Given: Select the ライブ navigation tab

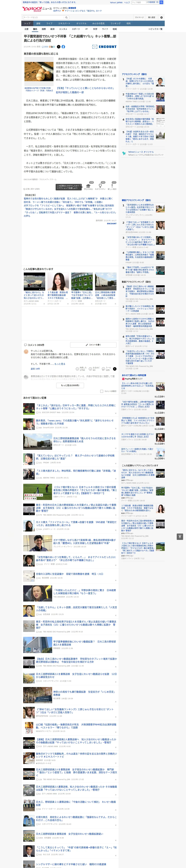Looking at the screenshot, I should [49, 24].
